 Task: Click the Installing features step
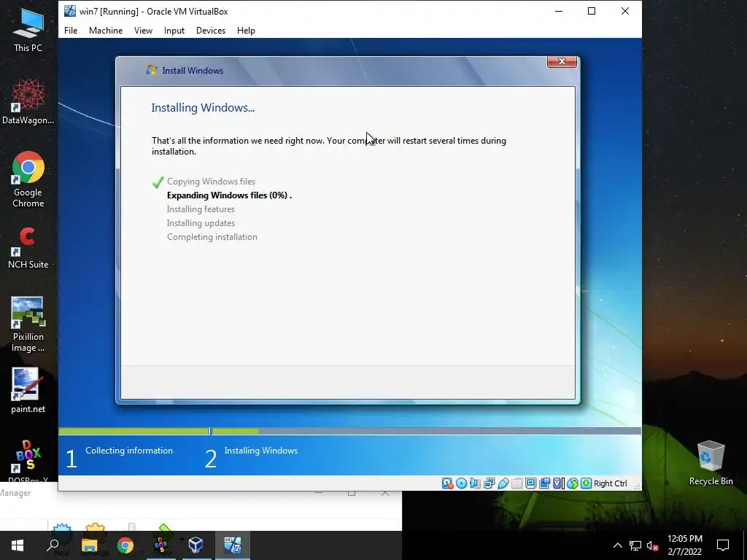coord(201,209)
